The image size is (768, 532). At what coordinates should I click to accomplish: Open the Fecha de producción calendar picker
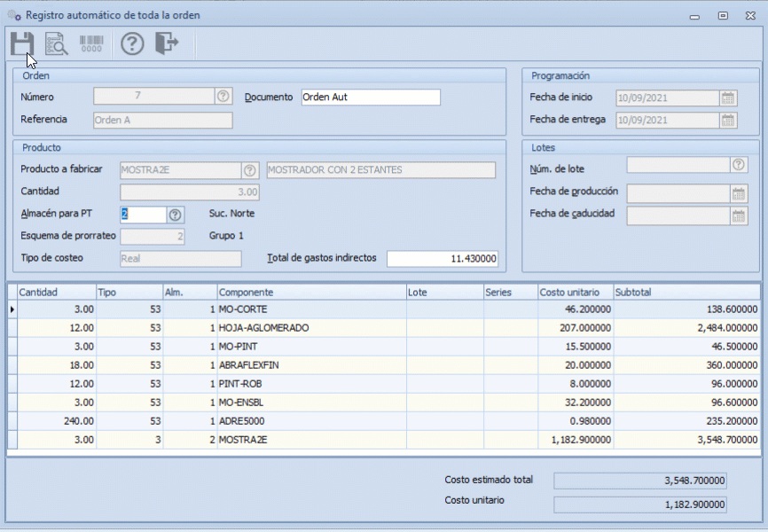739,193
